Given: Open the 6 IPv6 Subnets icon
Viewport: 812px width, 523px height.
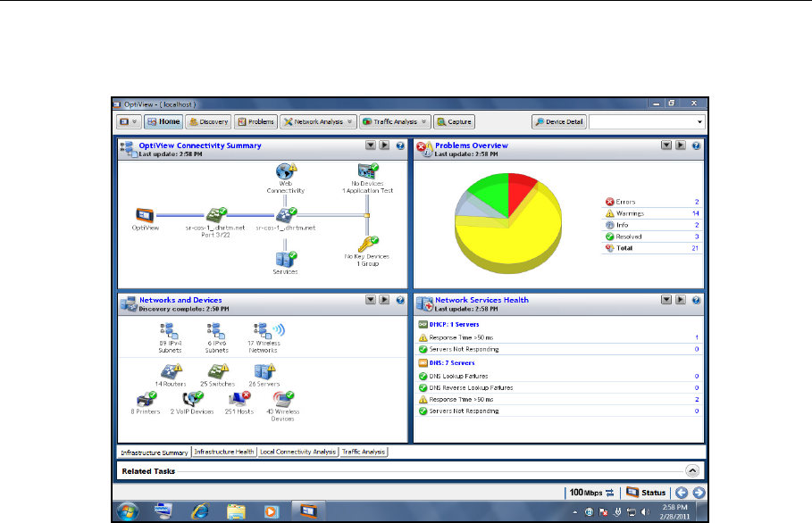Looking at the screenshot, I should pyautogui.click(x=216, y=331).
